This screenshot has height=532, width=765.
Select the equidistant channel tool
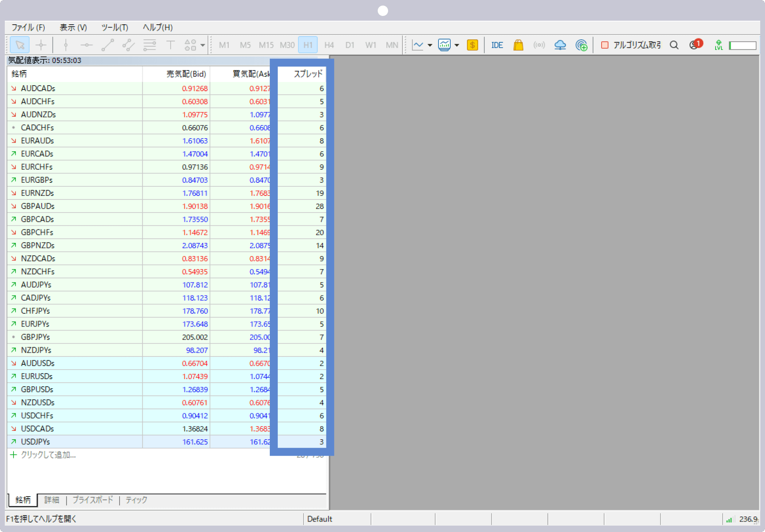128,45
